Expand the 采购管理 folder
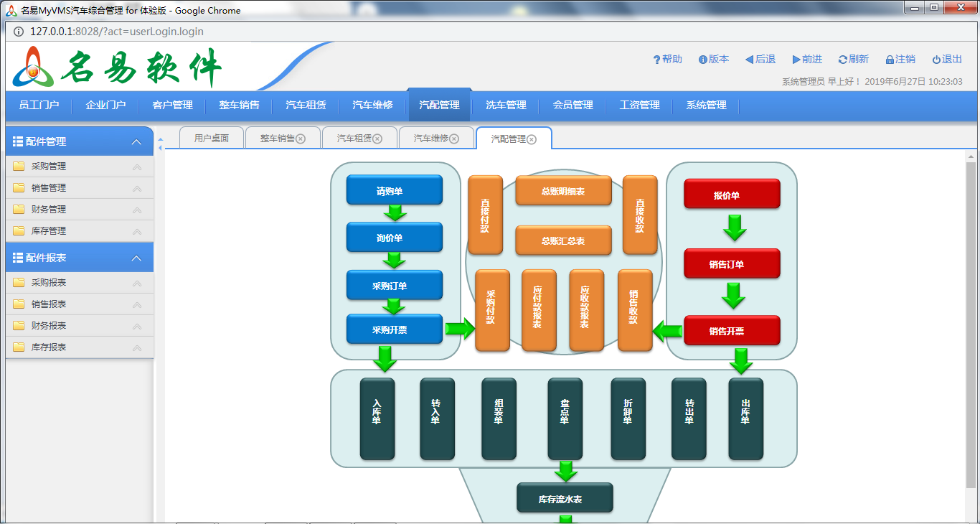Image resolution: width=980 pixels, height=524 pixels. pyautogui.click(x=49, y=167)
